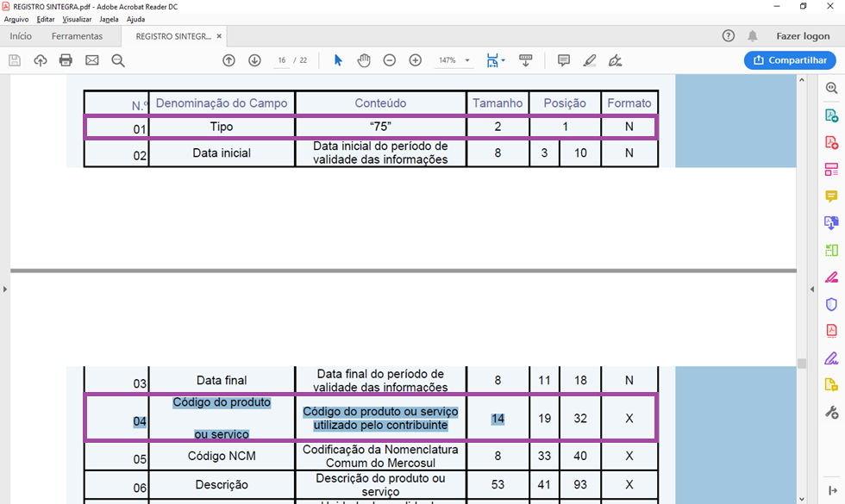Close the REGISTRO SINTEGR document tab
Viewport: 845px width, 504px height.
(219, 36)
